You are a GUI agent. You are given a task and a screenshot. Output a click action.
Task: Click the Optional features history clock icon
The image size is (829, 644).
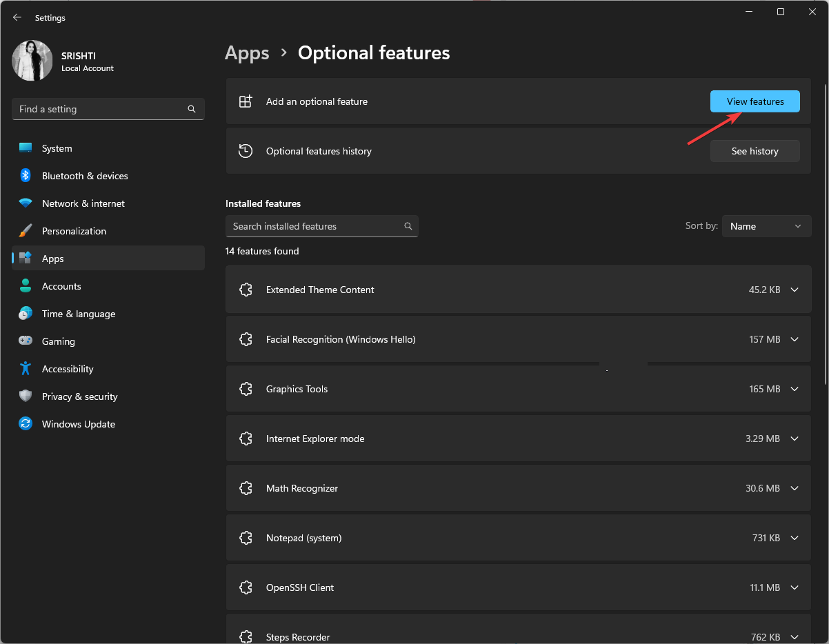point(246,151)
